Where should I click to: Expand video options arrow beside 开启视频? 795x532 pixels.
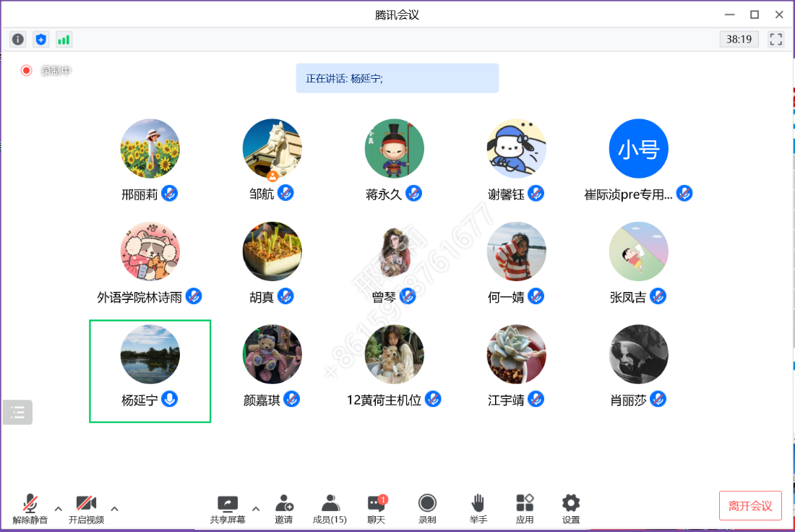coord(114,509)
